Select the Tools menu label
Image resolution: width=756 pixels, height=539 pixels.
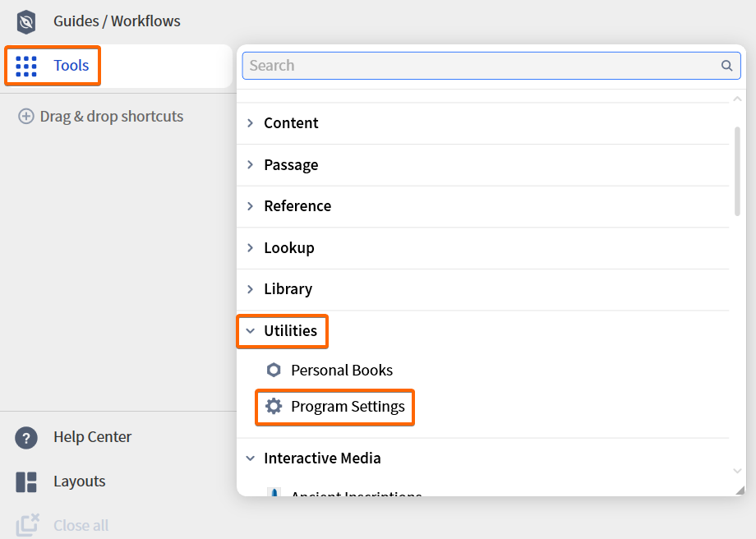point(71,65)
